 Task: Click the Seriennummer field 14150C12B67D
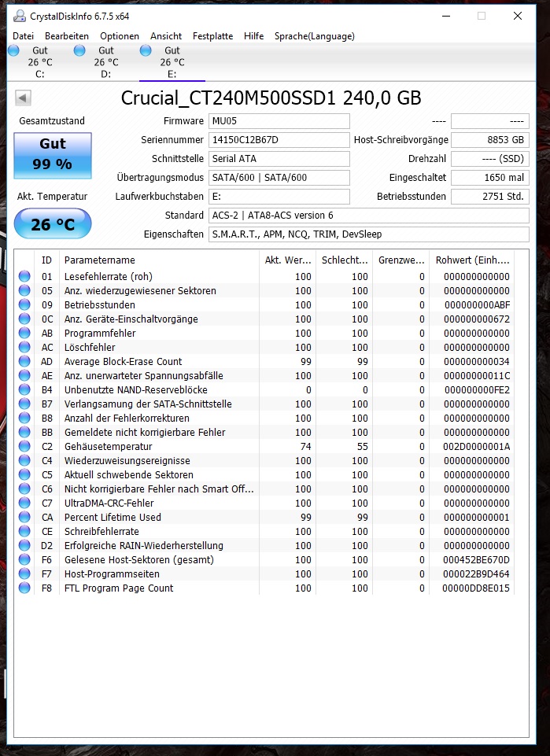coord(279,140)
